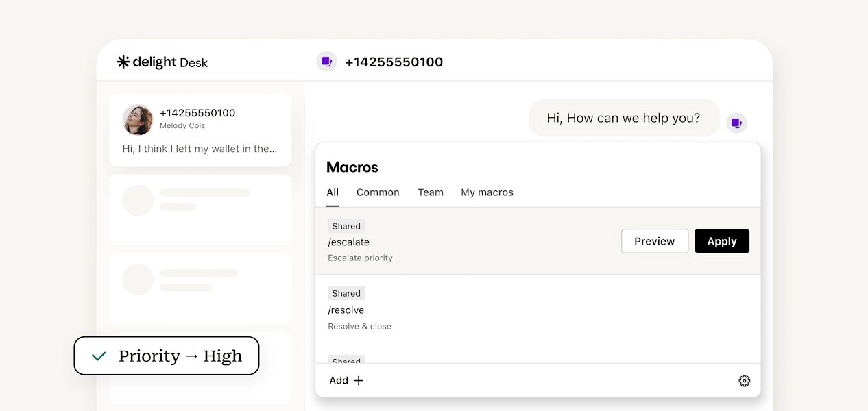
Task: Click the Shared tag on /resolve
Action: tap(346, 293)
